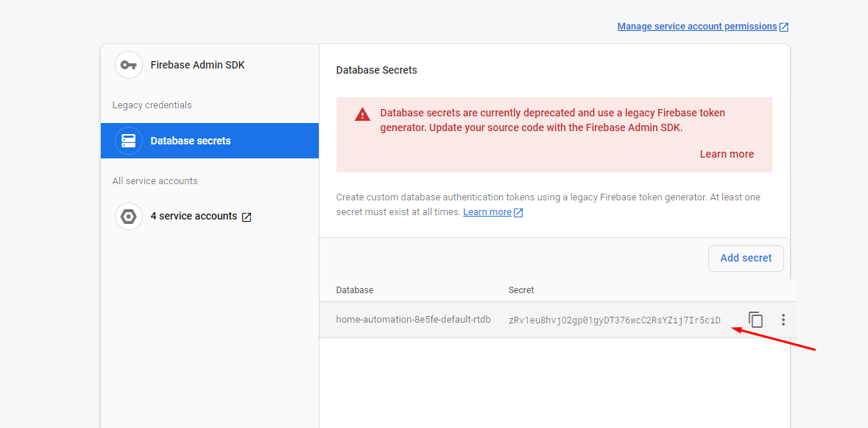Select the Database secrets tab

(191, 141)
